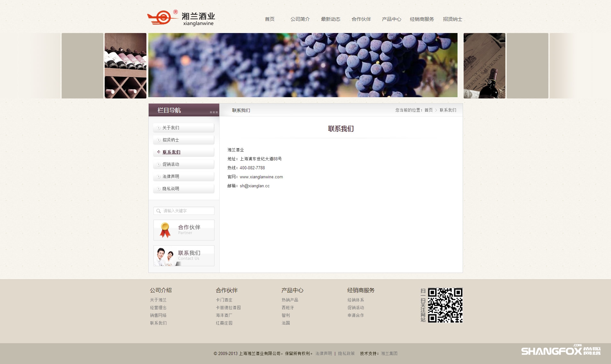Open 销售网络 footer link
611x364 pixels.
point(158,315)
